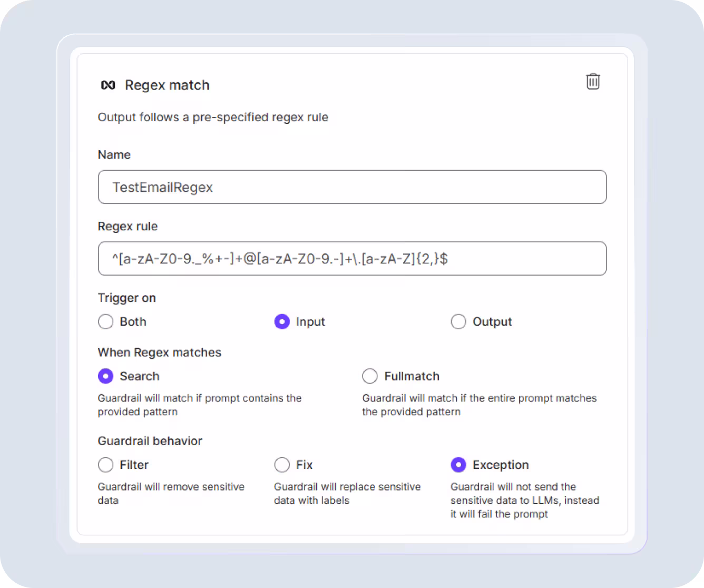Enable the Filter guardrail behavior

click(105, 465)
